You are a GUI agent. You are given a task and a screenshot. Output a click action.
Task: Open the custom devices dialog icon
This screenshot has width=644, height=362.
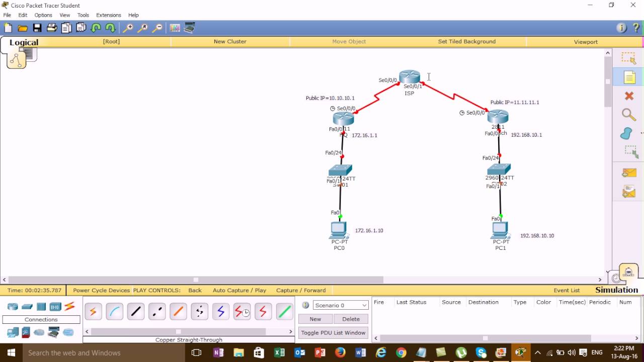pos(190,28)
